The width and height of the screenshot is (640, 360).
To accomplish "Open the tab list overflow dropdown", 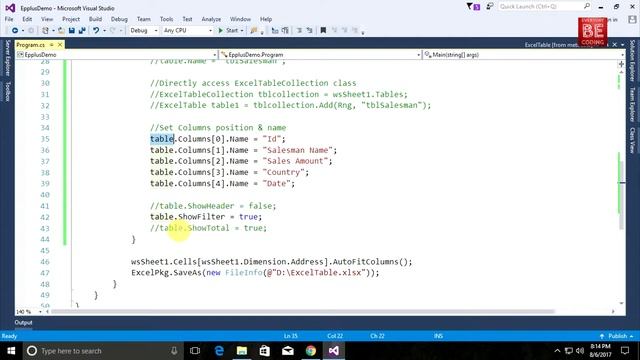I will click(623, 44).
